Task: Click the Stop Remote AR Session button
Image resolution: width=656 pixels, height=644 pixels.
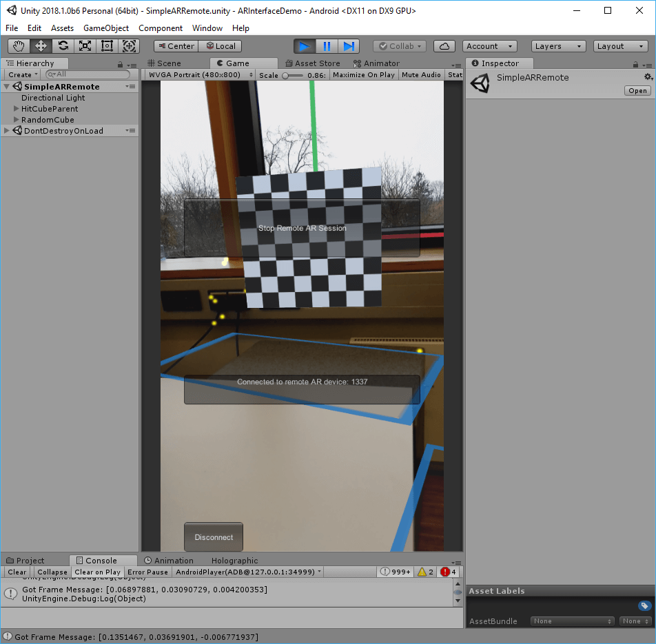Action: pos(302,228)
